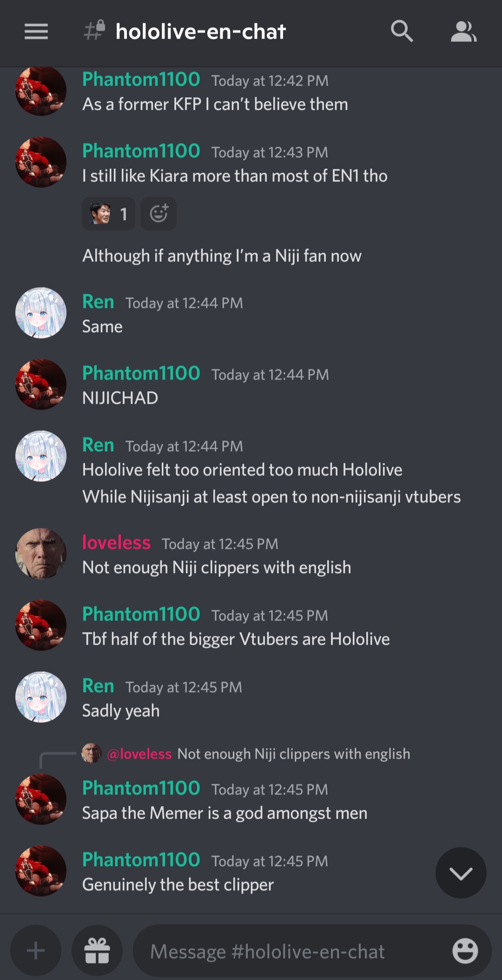Open the emoji picker smiley
The image size is (502, 980).
465,951
